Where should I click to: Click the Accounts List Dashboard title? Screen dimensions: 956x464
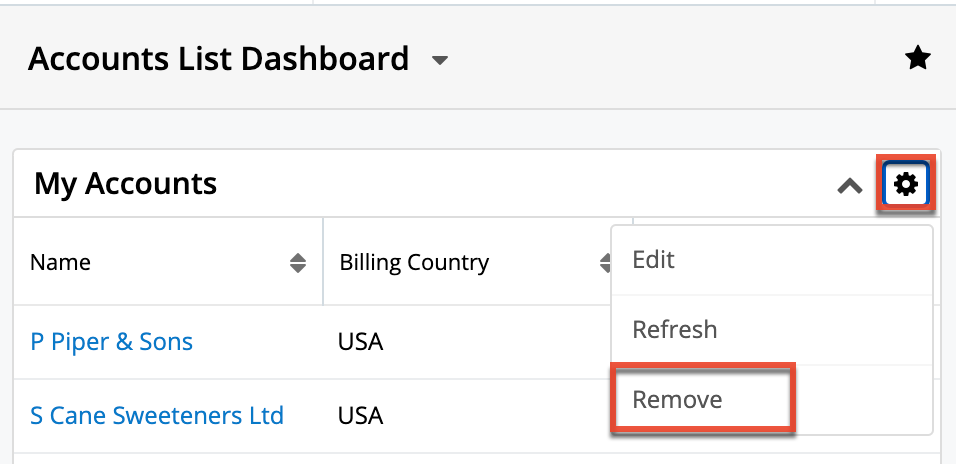click(x=218, y=59)
